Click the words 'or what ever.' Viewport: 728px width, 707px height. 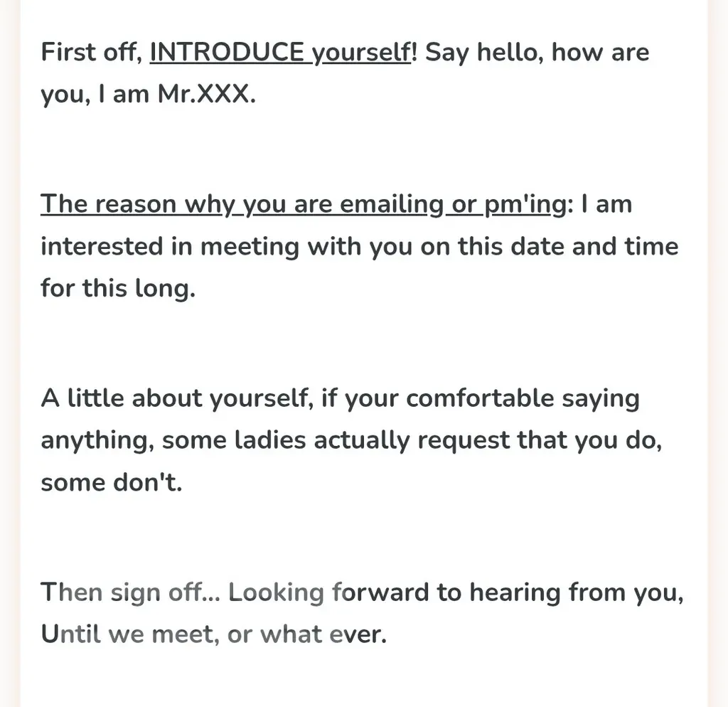(307, 634)
